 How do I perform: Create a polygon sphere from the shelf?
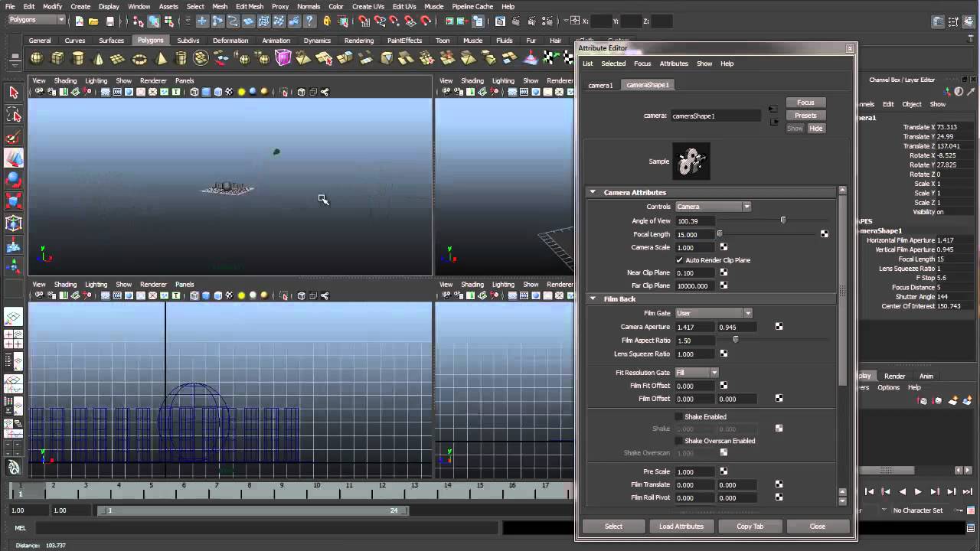tap(36, 58)
